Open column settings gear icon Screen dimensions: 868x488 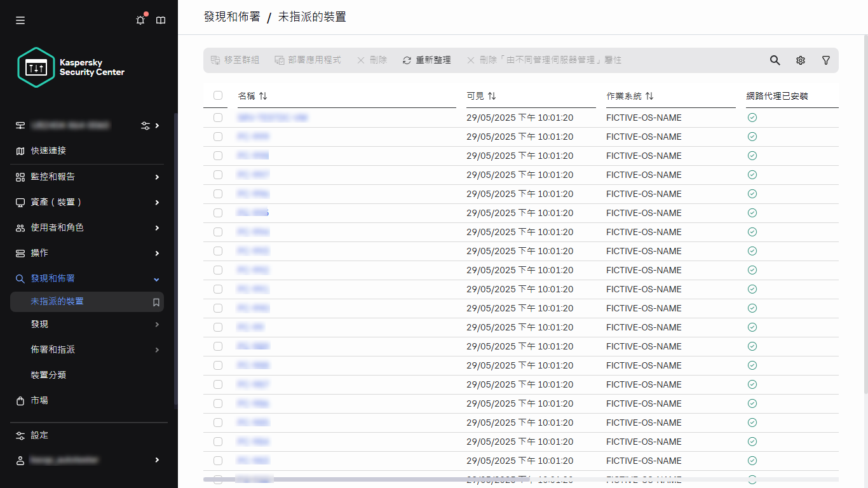800,60
